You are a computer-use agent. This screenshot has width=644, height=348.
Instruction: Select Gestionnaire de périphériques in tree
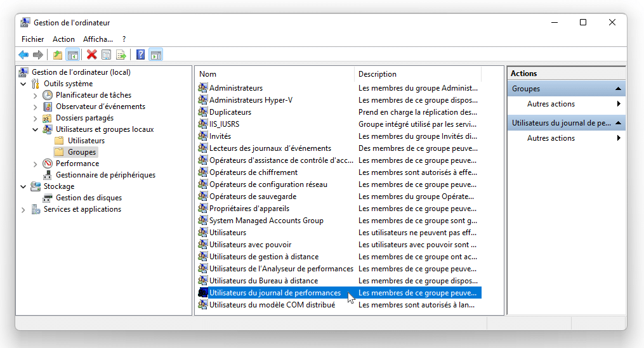(x=105, y=175)
